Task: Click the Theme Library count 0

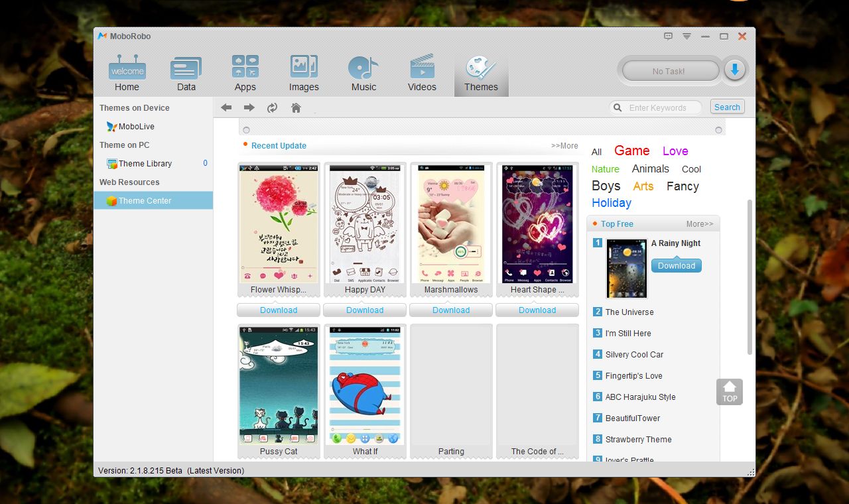Action: tap(205, 163)
